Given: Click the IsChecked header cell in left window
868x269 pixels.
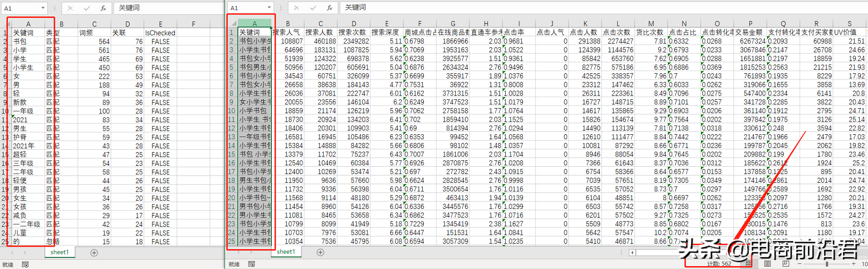Looking at the screenshot, I should pyautogui.click(x=160, y=33).
